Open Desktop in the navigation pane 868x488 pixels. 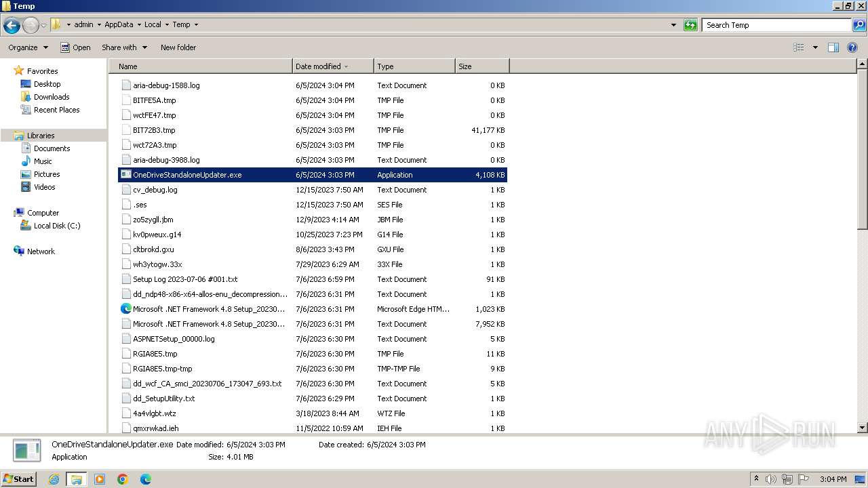point(47,84)
